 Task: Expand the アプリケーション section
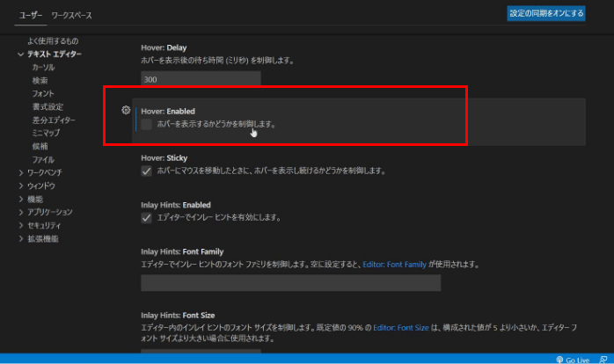21,212
